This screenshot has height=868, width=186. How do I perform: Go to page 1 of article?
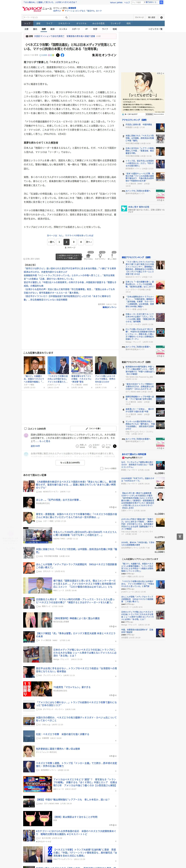[x=59, y=242]
